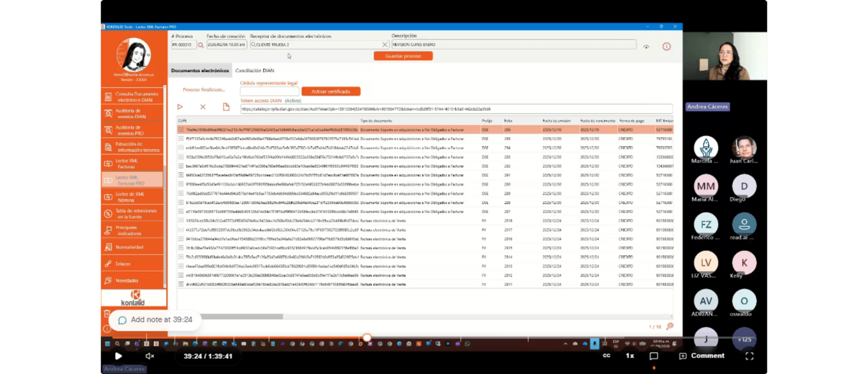
Task: Unmute the video with the speaker icon
Action: pos(150,356)
